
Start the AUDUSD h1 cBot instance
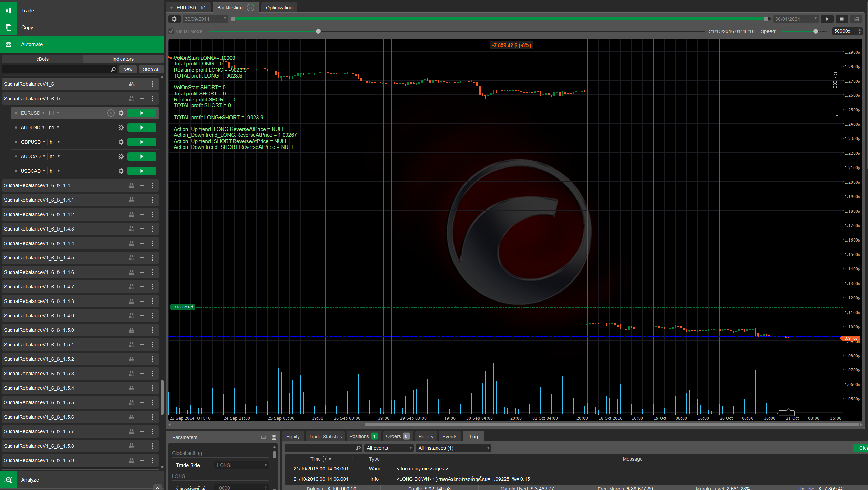(x=142, y=127)
